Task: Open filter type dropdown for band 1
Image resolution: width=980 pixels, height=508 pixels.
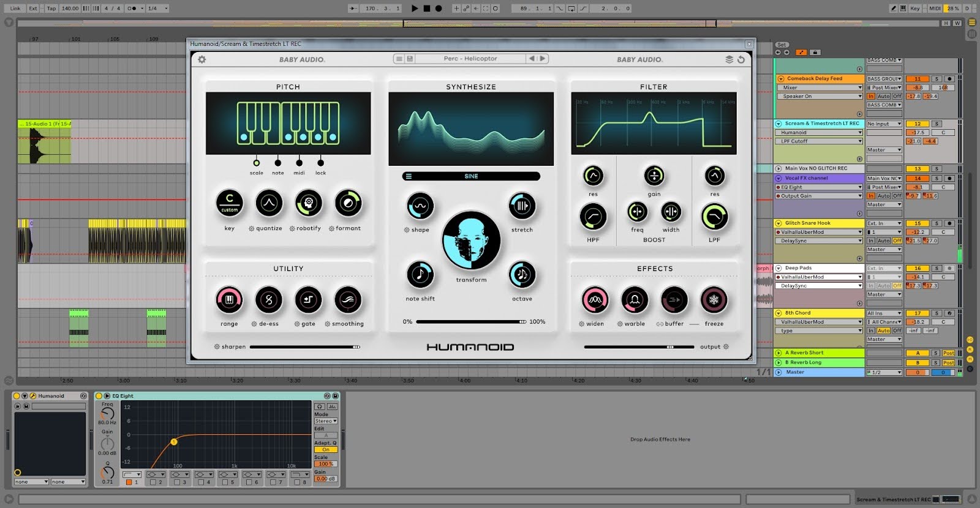Action: tap(132, 474)
